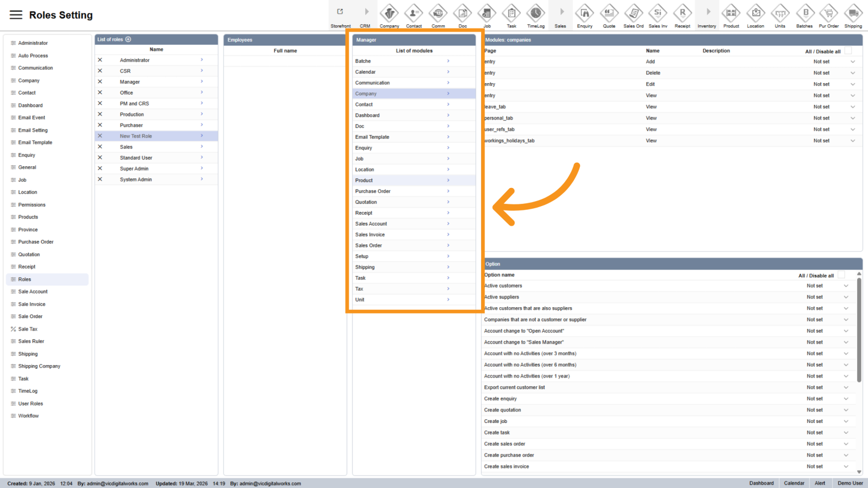The image size is (868, 488).
Task: Delete the CSR role with X icon
Action: 100,71
